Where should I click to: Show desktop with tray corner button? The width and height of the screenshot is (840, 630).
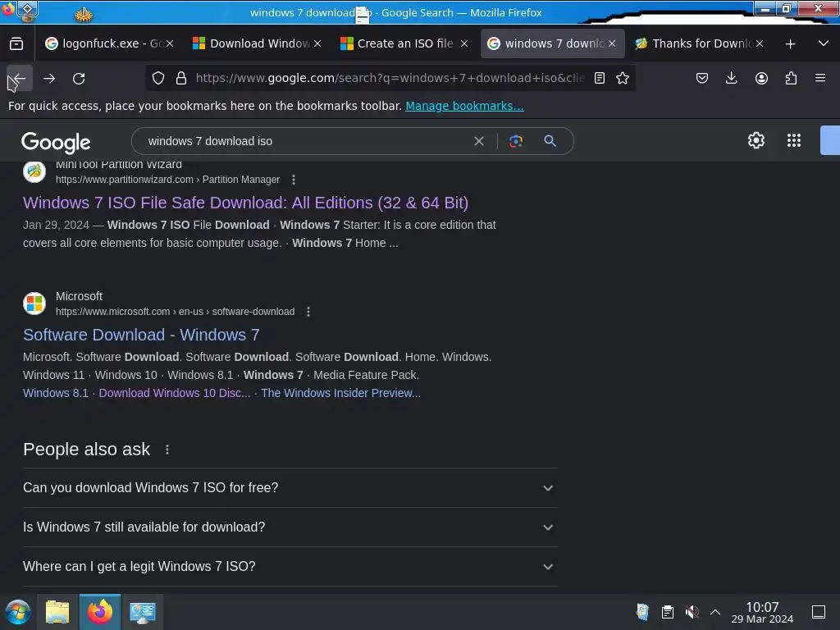tap(819, 612)
